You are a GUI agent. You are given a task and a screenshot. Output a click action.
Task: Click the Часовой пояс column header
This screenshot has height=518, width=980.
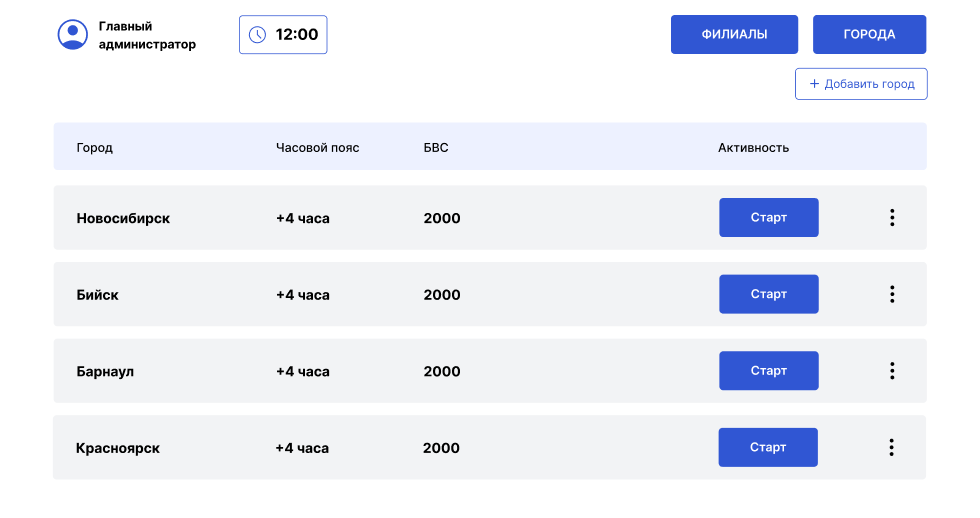click(x=317, y=148)
